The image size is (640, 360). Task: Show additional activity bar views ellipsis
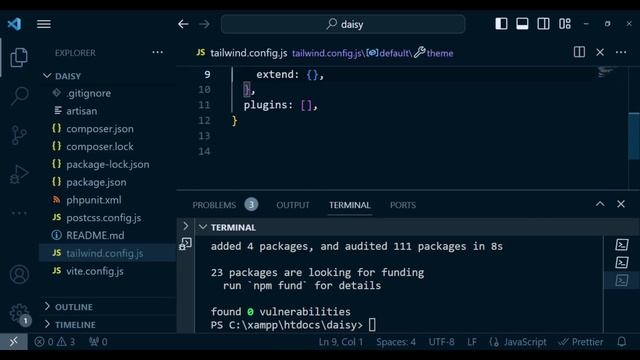[19, 213]
